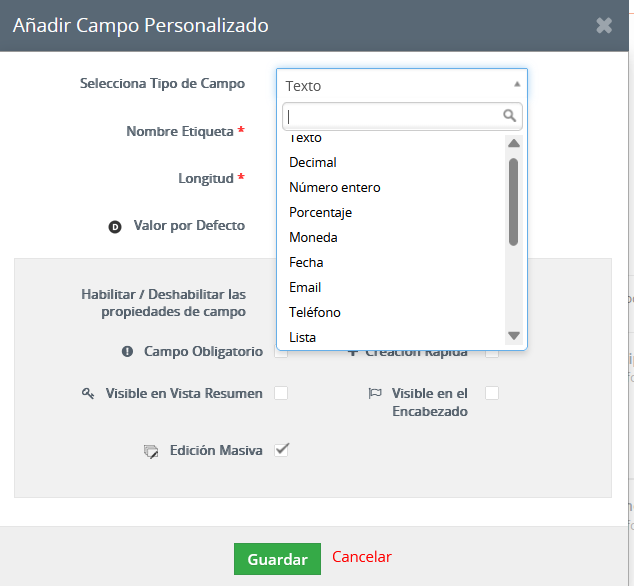Enable Visible en el Encabezado checkbox
This screenshot has width=634, height=586.
pyautogui.click(x=492, y=393)
